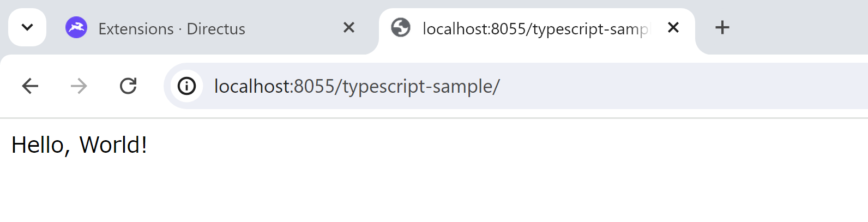This screenshot has width=868, height=222.
Task: Reload the page with refresh icon
Action: (128, 86)
